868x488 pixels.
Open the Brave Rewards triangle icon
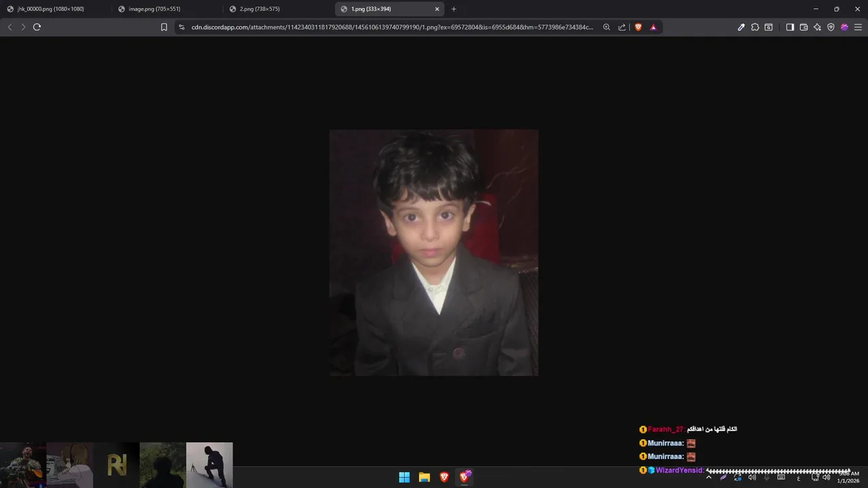click(x=653, y=27)
